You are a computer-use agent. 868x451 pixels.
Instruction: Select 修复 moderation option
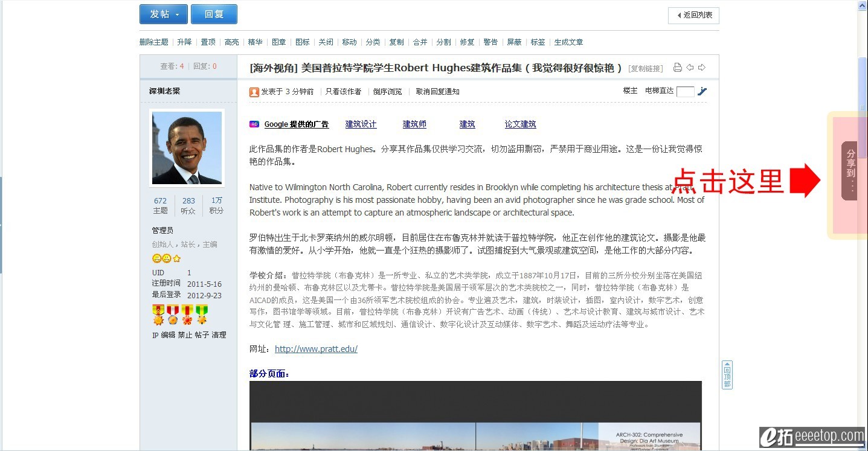pos(468,42)
